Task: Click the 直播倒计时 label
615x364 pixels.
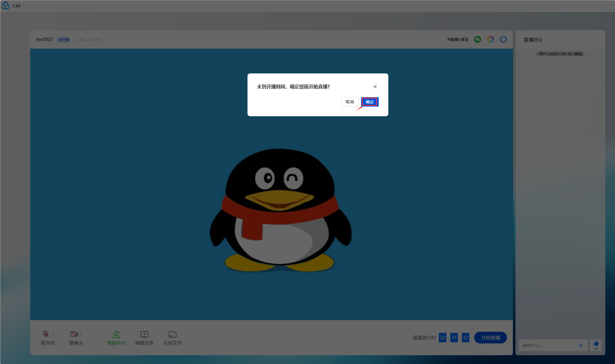Action: point(424,338)
